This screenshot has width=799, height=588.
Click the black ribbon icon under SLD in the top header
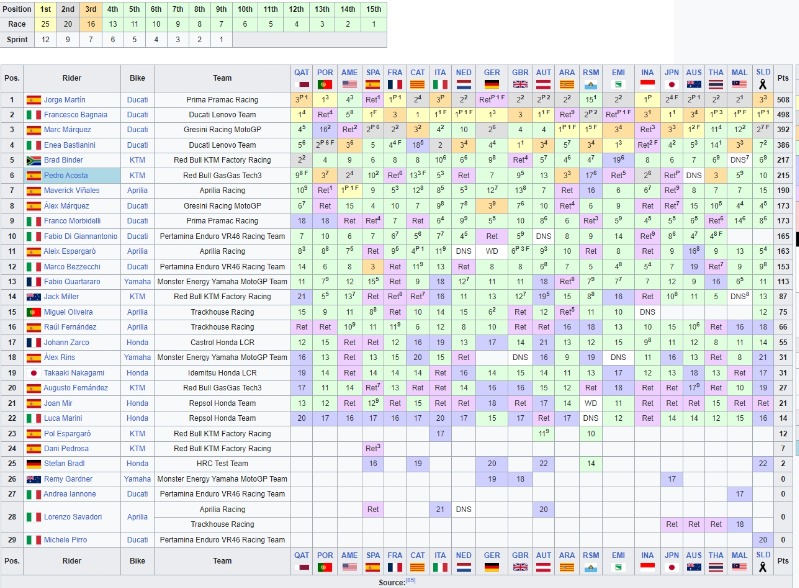click(x=762, y=85)
